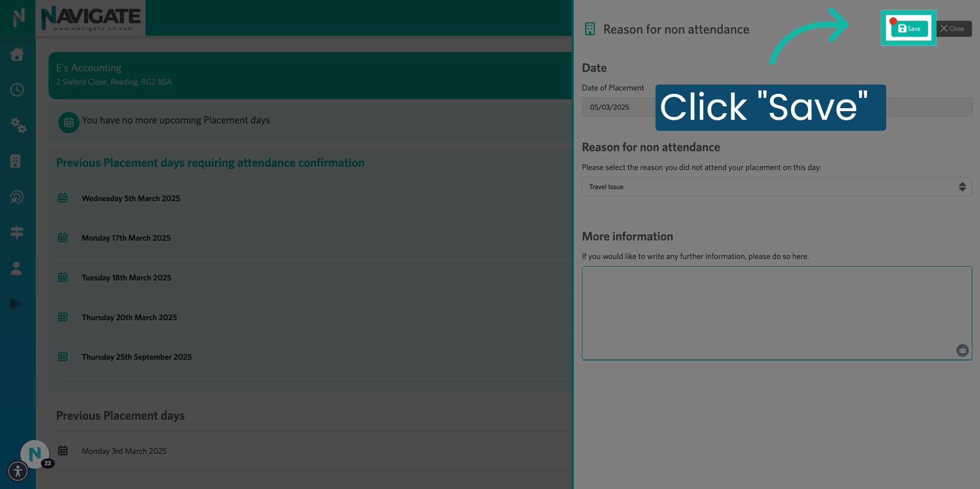Viewport: 980px width, 489px height.
Task: Click the play triangle icon in the sidebar
Action: (15, 304)
